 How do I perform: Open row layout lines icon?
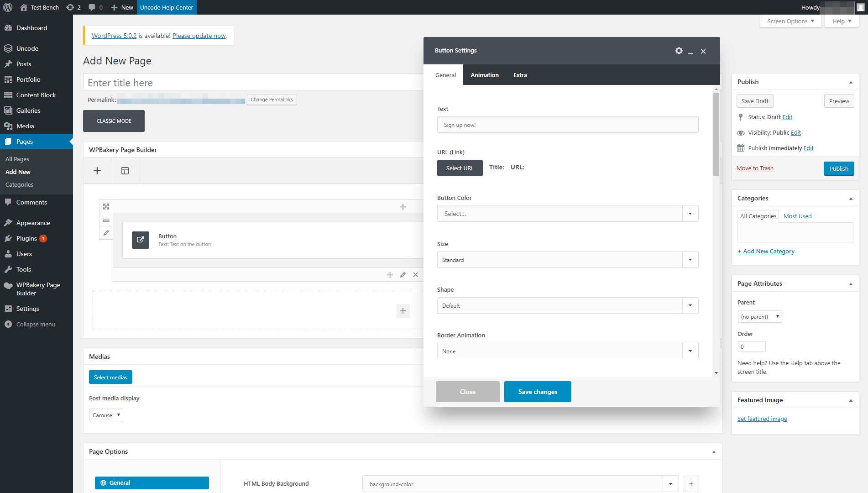click(106, 220)
